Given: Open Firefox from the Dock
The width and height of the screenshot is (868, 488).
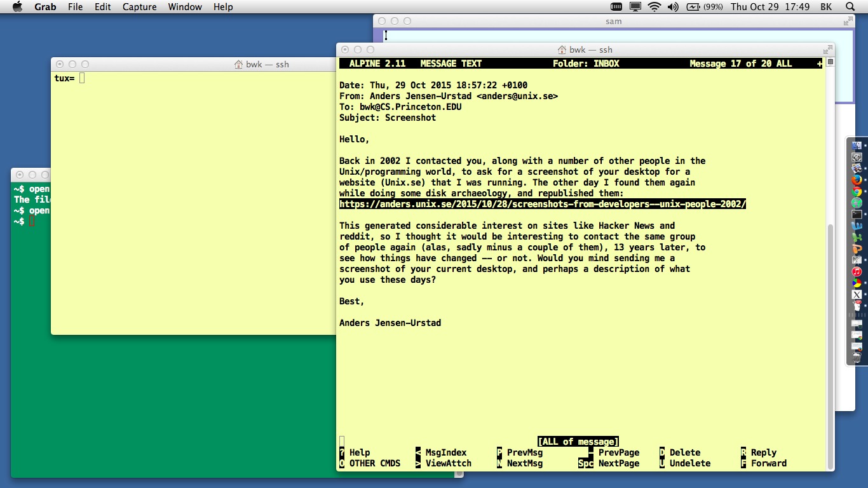Looking at the screenshot, I should [857, 180].
